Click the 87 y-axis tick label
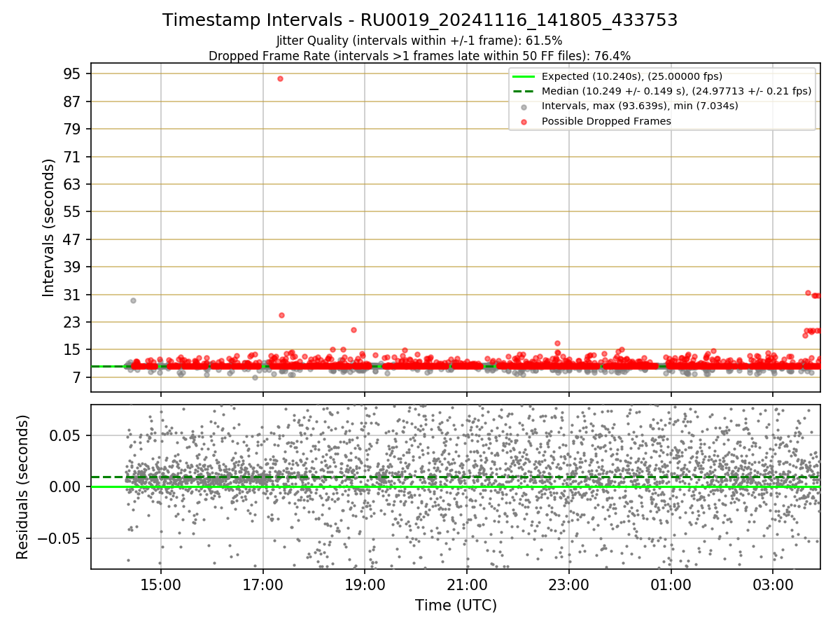Viewport: 840px width, 630px height. [x=73, y=101]
